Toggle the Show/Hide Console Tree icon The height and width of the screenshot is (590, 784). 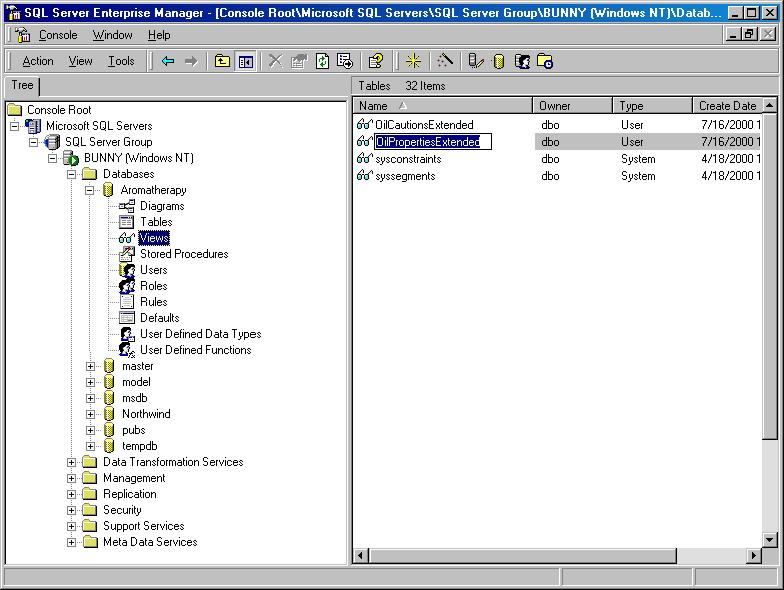[x=246, y=62]
